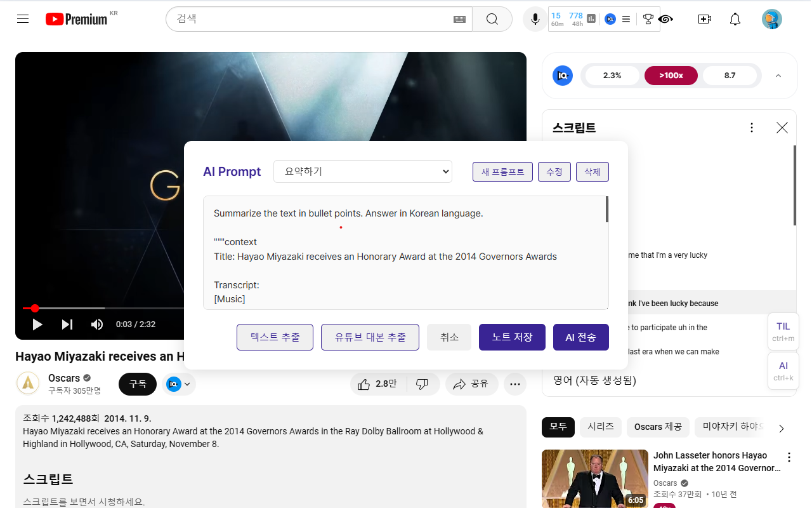Open the YouTube hamburger guide menu
This screenshot has width=812, height=508.
click(x=23, y=19)
